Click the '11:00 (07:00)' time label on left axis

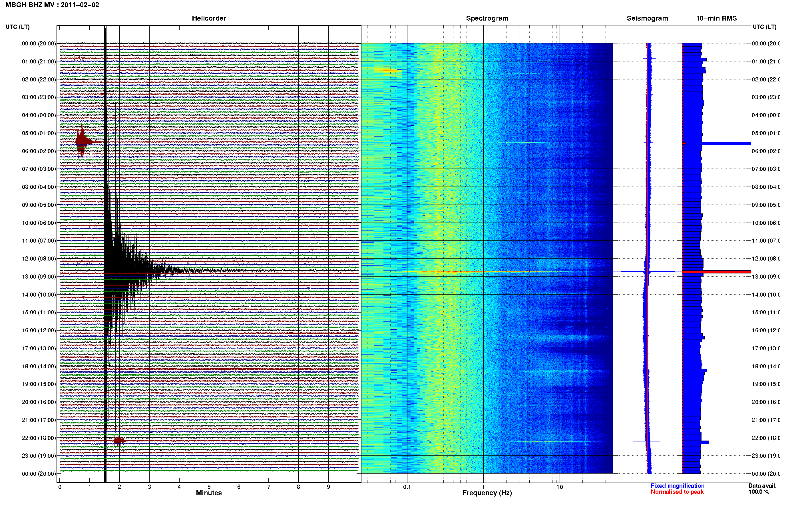coord(39,241)
